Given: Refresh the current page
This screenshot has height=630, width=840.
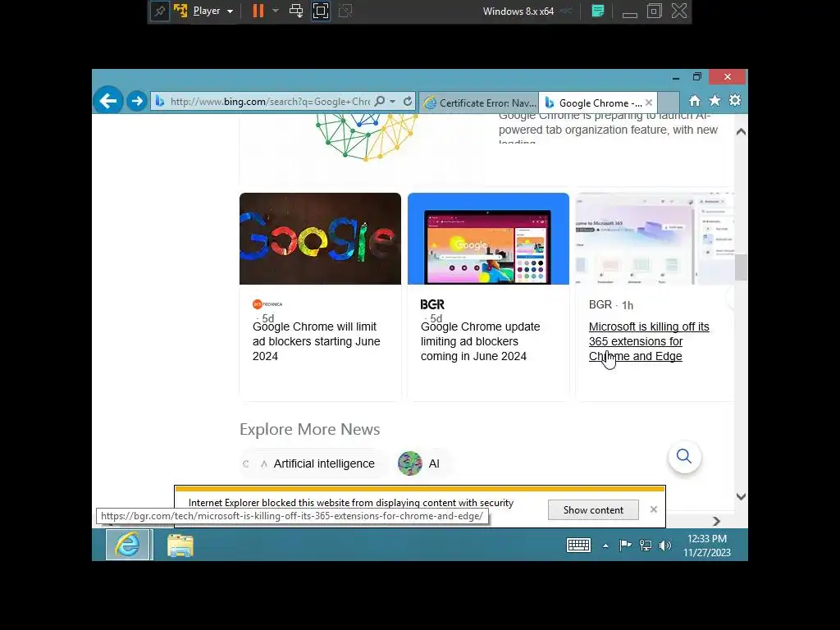Looking at the screenshot, I should coord(408,101).
